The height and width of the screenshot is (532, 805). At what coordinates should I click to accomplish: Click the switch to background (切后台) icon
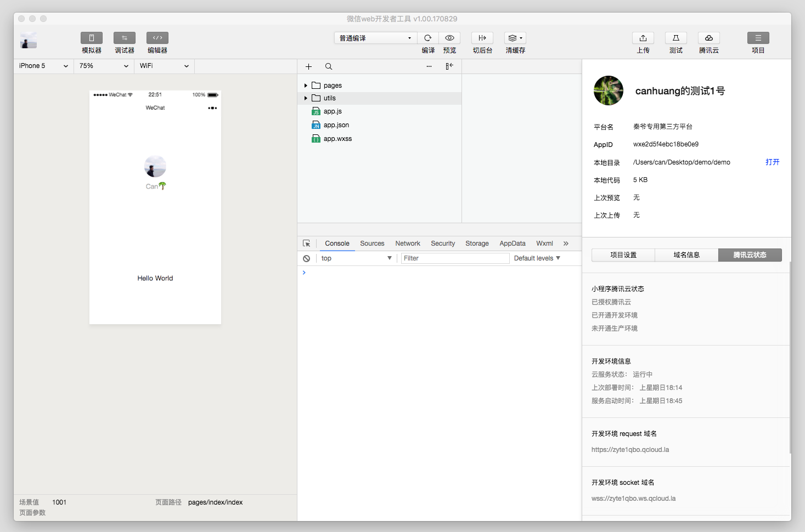(482, 38)
